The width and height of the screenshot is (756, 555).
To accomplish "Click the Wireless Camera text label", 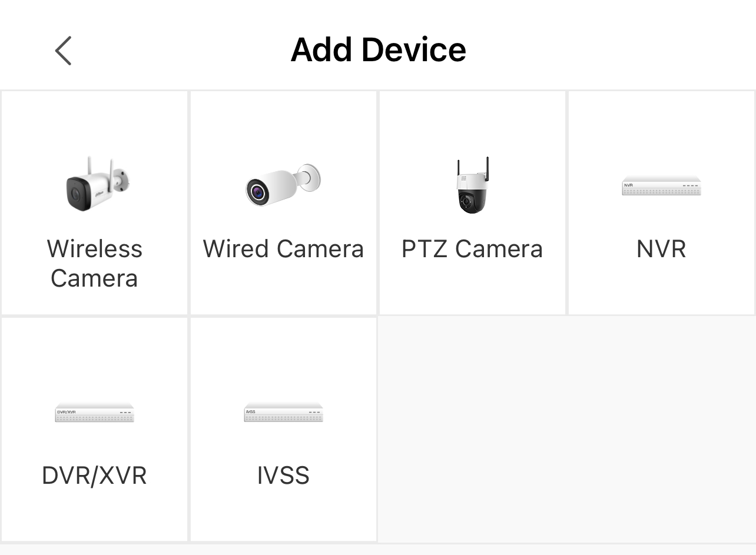I will pyautogui.click(x=94, y=263).
